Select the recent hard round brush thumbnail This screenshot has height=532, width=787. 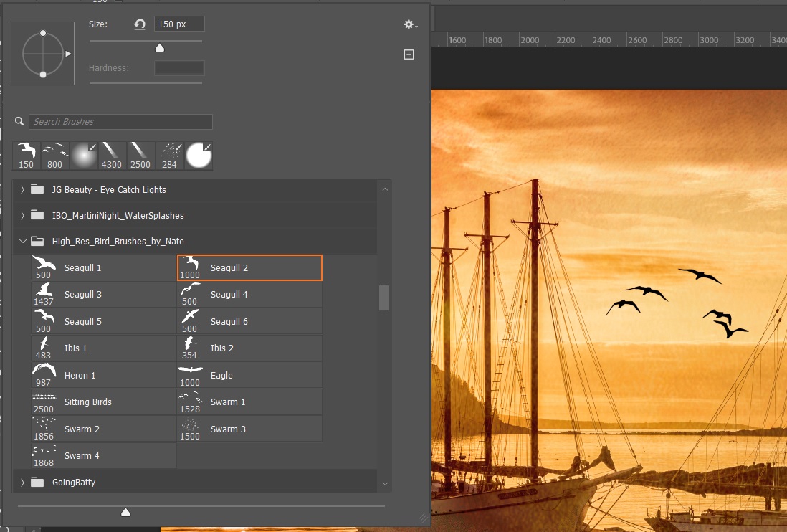click(x=199, y=155)
